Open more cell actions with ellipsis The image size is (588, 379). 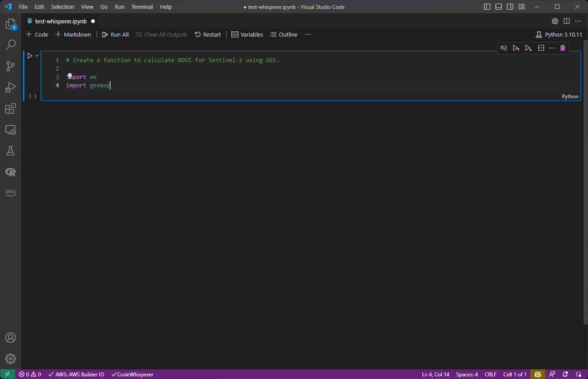pyautogui.click(x=552, y=48)
